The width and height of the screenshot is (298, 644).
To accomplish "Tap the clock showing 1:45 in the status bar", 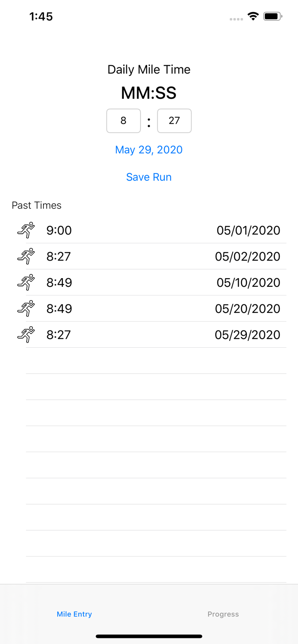I will pos(41,16).
